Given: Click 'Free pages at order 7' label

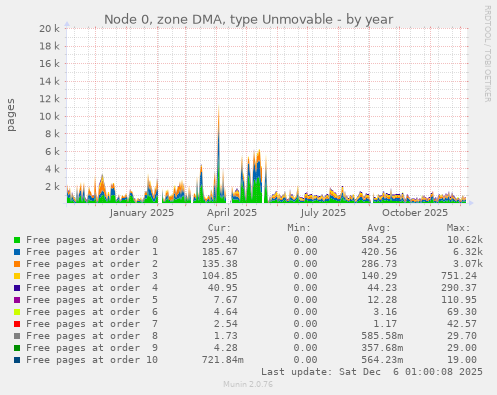Looking at the screenshot, I should [92, 324].
